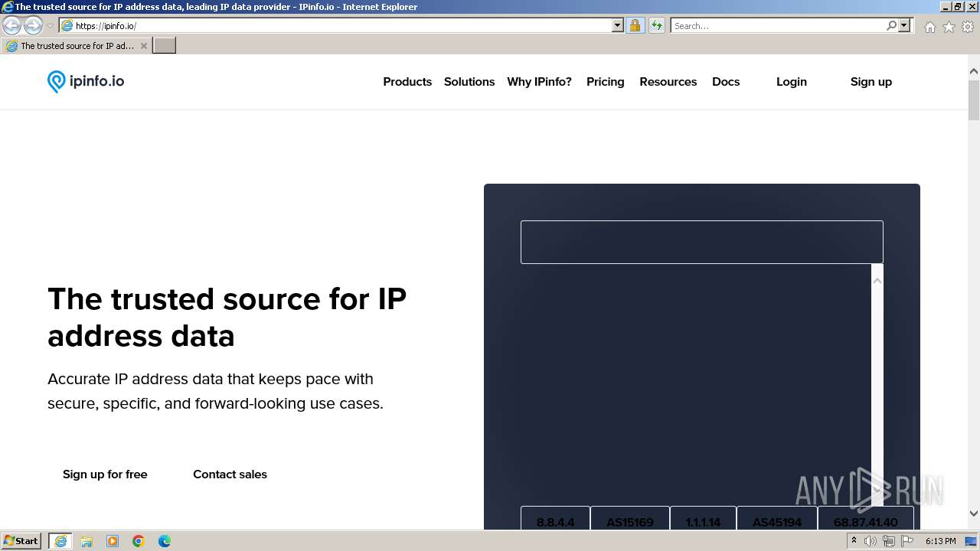Viewport: 980px width, 551px height.
Task: Go to the Pricing page
Action: (x=605, y=82)
